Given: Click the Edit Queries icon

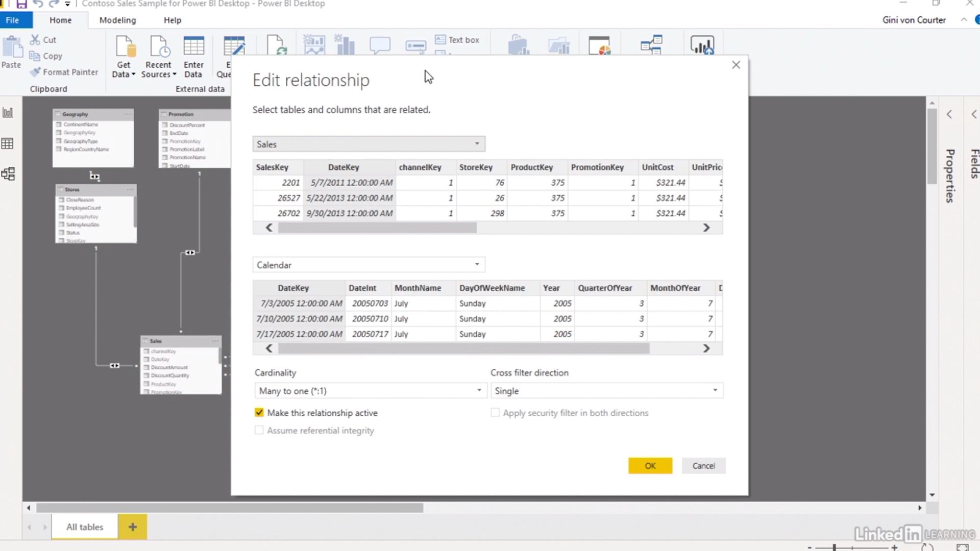Looking at the screenshot, I should coord(234,46).
